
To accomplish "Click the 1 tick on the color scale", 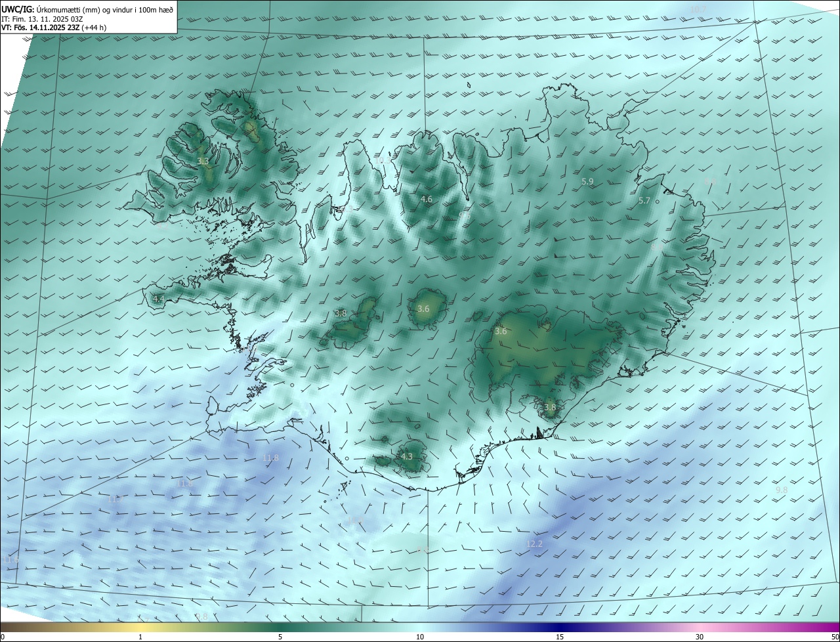I will click(x=140, y=637).
